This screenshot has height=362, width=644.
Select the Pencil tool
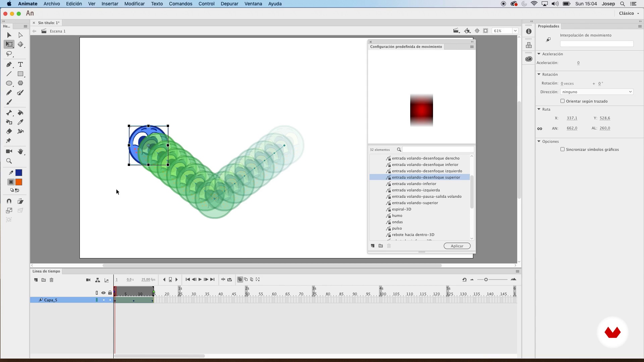[x=9, y=93]
